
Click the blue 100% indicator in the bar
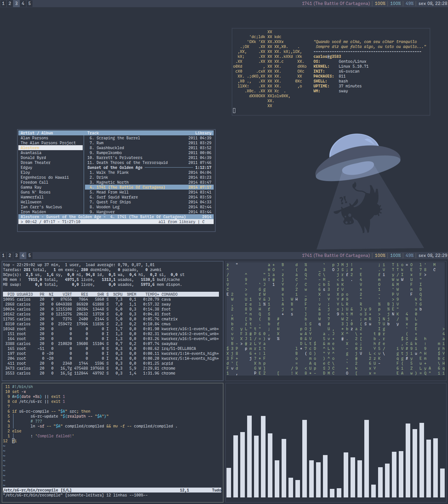pos(395,4)
